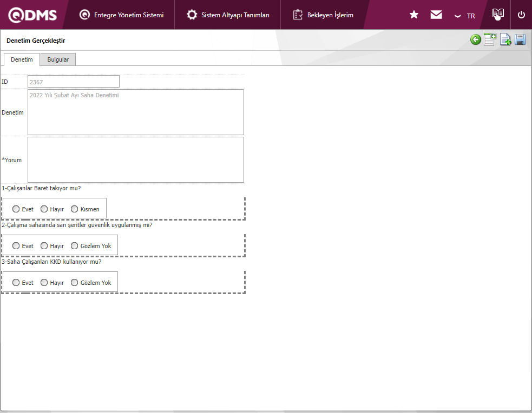Click the add list record icon

point(490,39)
